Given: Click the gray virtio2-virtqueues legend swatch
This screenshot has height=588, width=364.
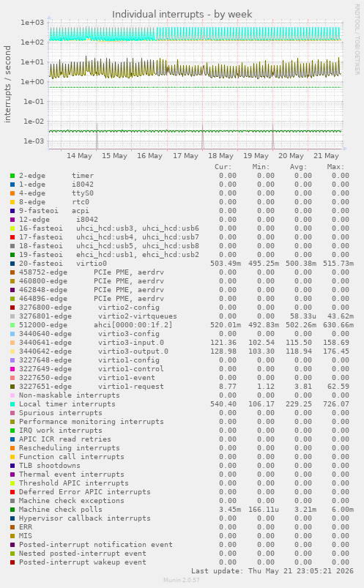Looking at the screenshot, I should 12,316.
